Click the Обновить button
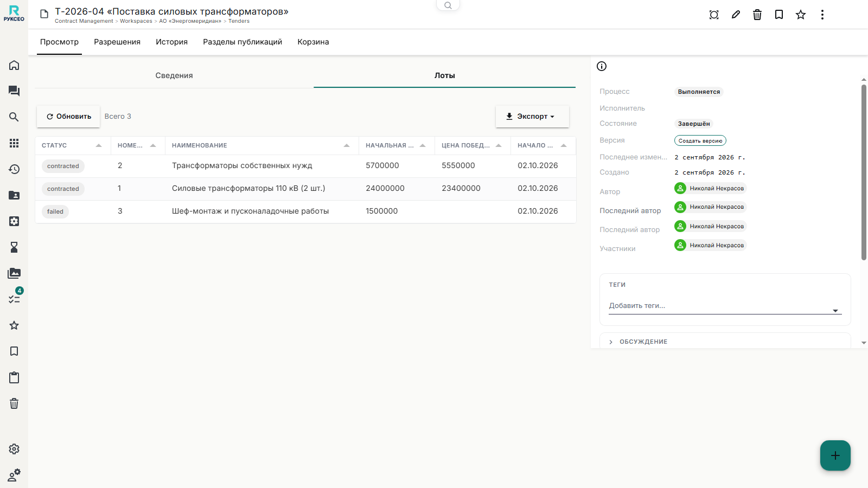868x488 pixels. (68, 117)
